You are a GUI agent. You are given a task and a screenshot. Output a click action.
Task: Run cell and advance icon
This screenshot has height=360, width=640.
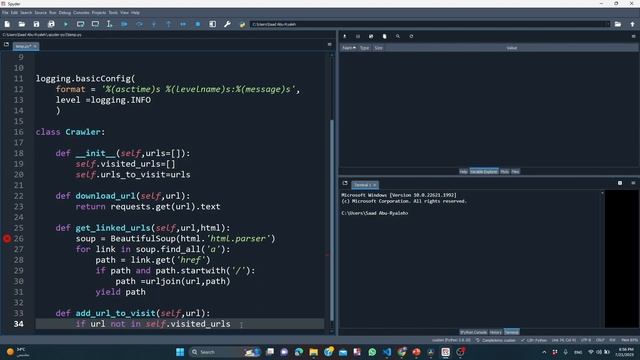click(95, 24)
